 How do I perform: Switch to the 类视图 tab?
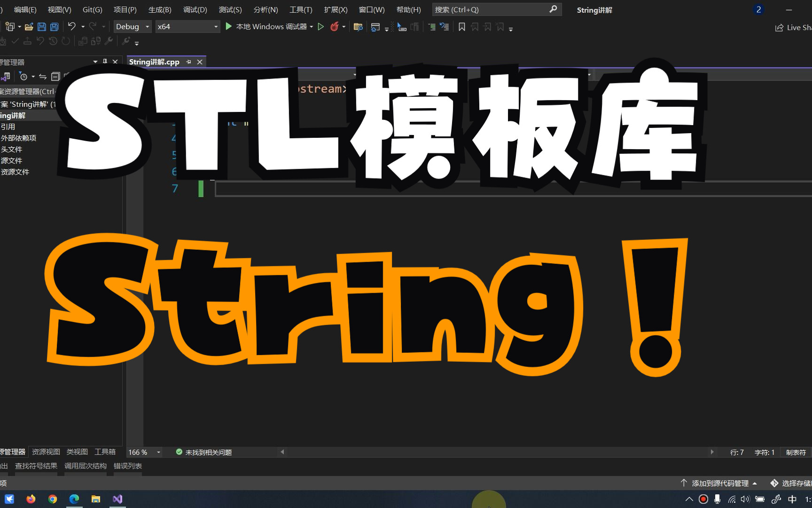point(77,452)
